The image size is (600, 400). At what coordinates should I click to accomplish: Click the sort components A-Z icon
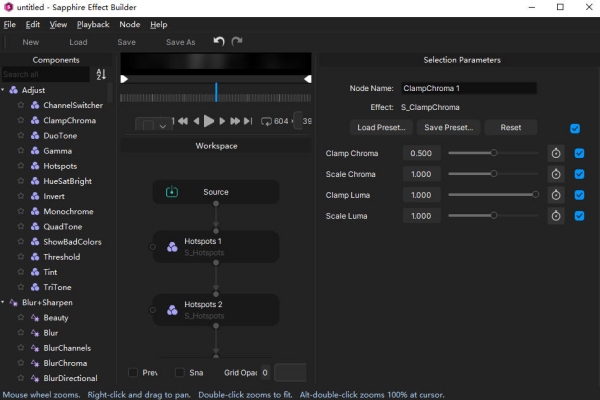pos(101,74)
